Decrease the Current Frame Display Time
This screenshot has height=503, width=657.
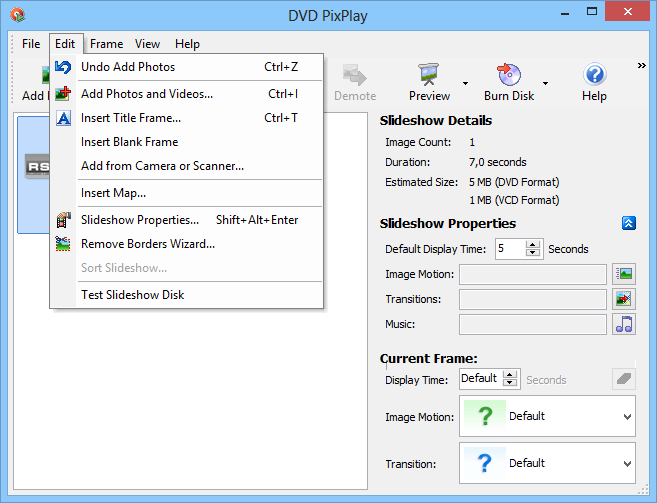[x=510, y=383]
